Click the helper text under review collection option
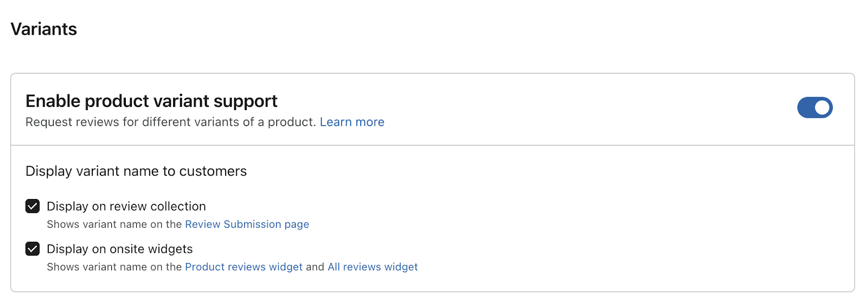The image size is (868, 302). tap(114, 224)
